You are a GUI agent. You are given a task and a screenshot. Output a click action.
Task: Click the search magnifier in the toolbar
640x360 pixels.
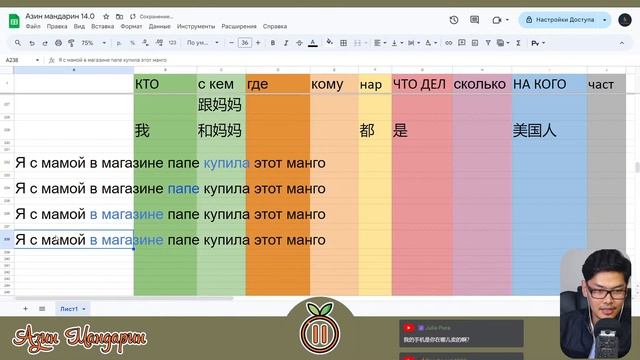(x=18, y=43)
